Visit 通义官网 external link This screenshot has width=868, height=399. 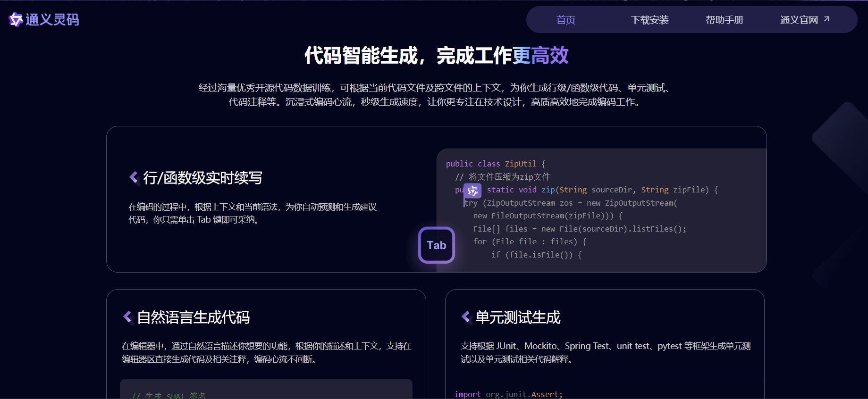[x=799, y=20]
